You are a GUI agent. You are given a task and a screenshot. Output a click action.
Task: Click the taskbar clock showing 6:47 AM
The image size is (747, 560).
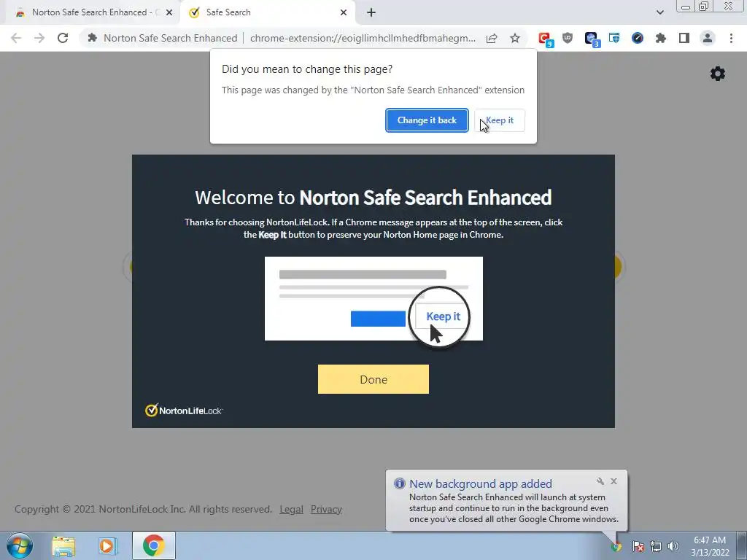[710, 546]
